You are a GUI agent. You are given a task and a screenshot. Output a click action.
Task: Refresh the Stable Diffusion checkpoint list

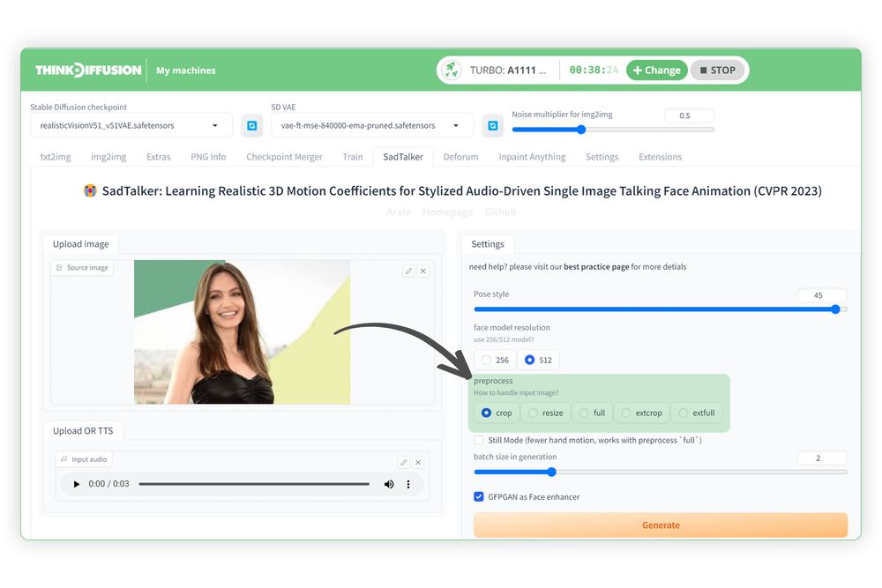point(251,126)
